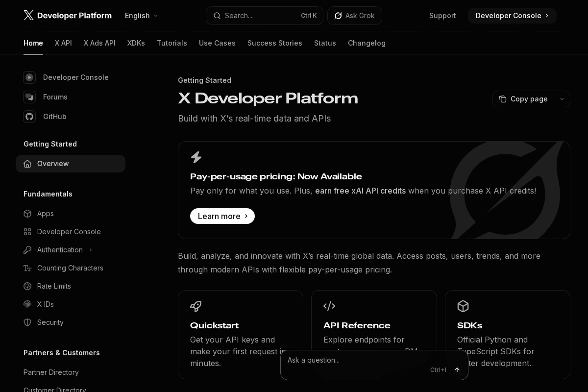Viewport: 588px width, 392px height.
Task: Click the Learn more button
Action: point(222,216)
